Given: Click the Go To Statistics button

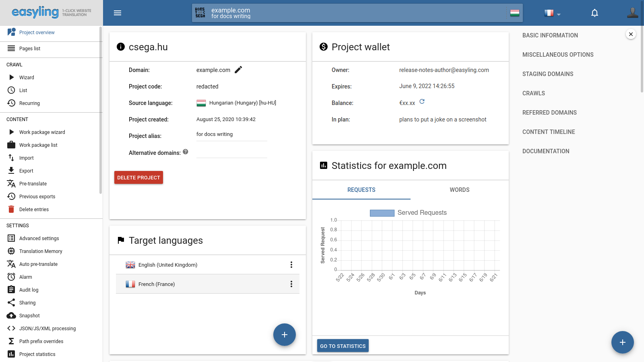Looking at the screenshot, I should [343, 346].
